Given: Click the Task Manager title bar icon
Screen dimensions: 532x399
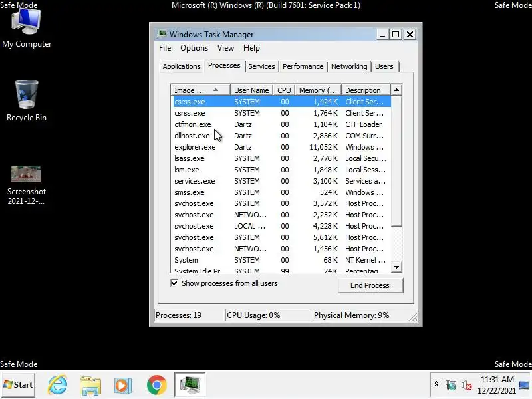Looking at the screenshot, I should [162, 35].
